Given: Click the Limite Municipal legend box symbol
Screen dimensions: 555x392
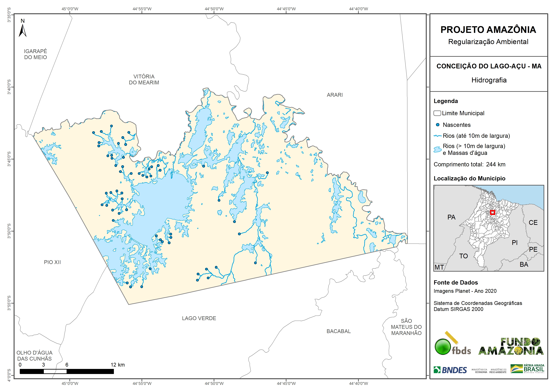Looking at the screenshot, I should pos(437,113).
